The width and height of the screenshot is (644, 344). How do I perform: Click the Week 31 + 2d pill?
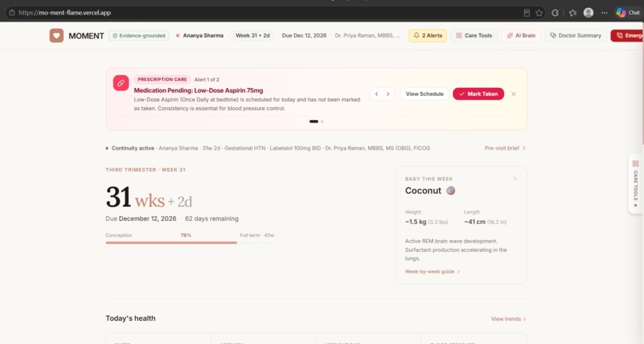pyautogui.click(x=252, y=36)
